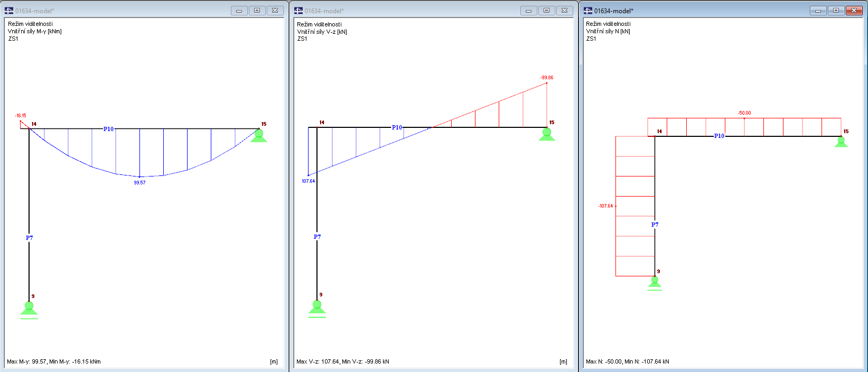This screenshot has width=868, height=372.
Task: Restore the M-y bending moment window
Action: click(257, 11)
